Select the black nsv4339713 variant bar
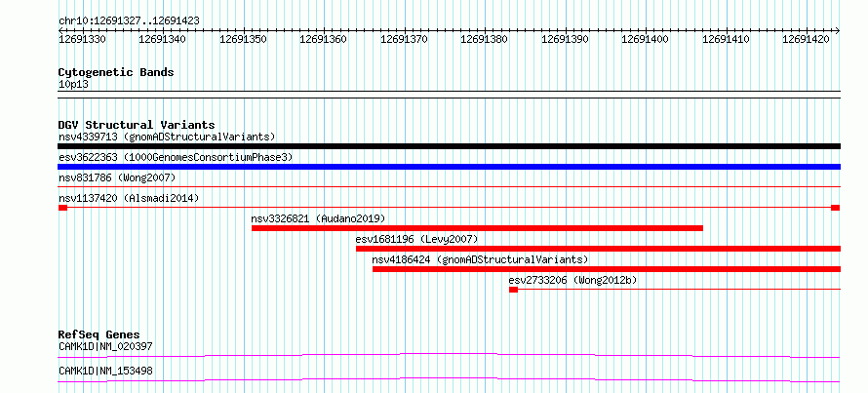This screenshot has height=393, width=868. pos(449,146)
